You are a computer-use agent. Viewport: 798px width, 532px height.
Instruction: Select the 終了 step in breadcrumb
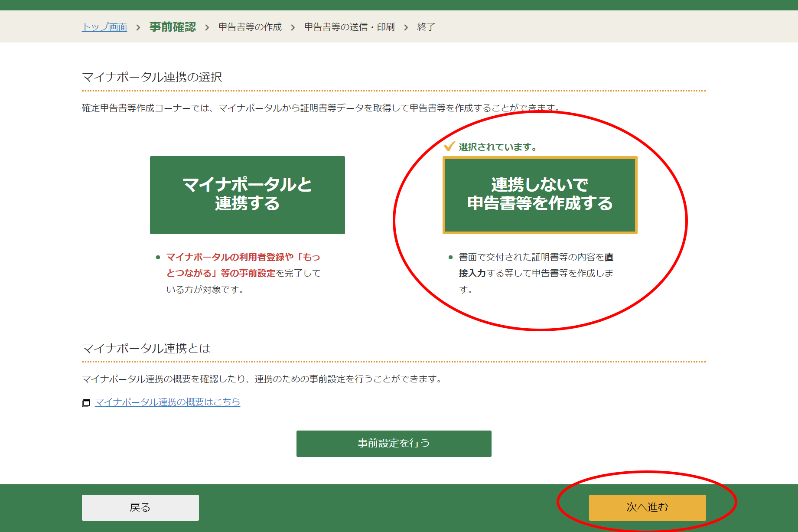(x=426, y=27)
